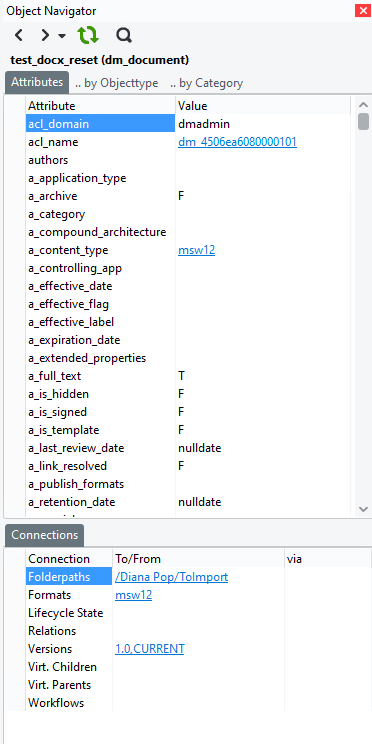Open the forward history dropdown arrow

click(62, 36)
